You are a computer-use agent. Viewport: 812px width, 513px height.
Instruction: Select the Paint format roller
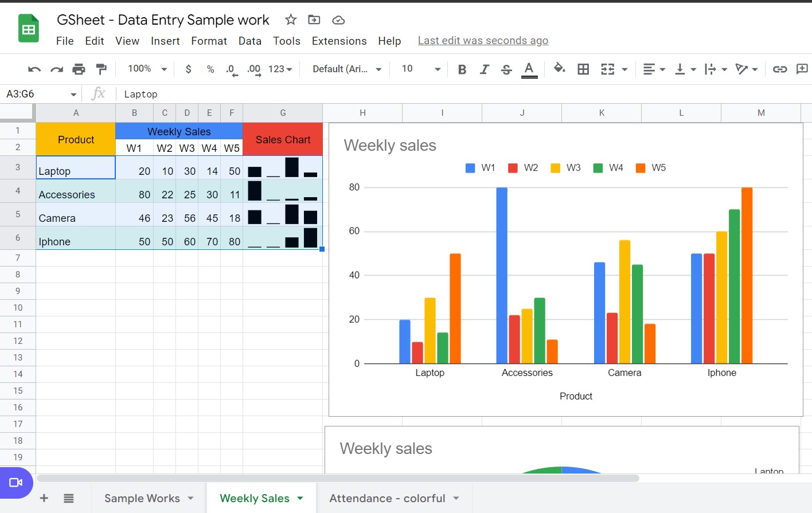coord(101,69)
